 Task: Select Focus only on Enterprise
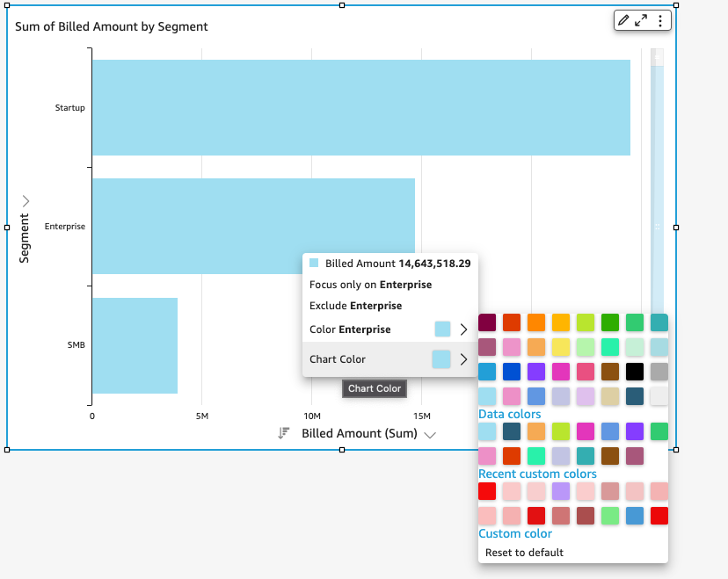point(370,285)
